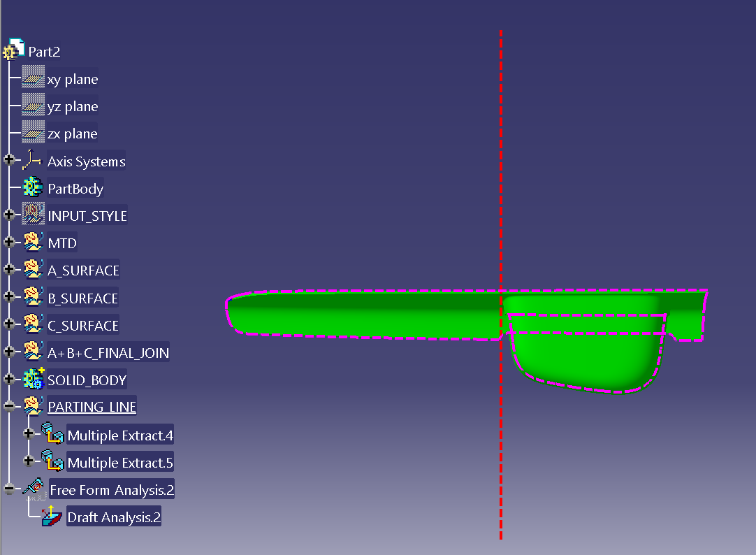Image resolution: width=756 pixels, height=555 pixels.
Task: Expand the B_SURFACE node
Action: (x=9, y=296)
